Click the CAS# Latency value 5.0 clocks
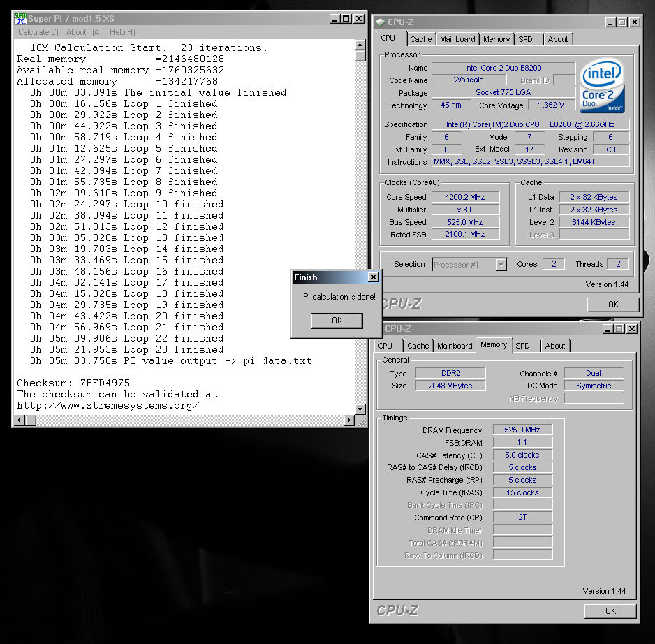The image size is (655, 644). 522,455
